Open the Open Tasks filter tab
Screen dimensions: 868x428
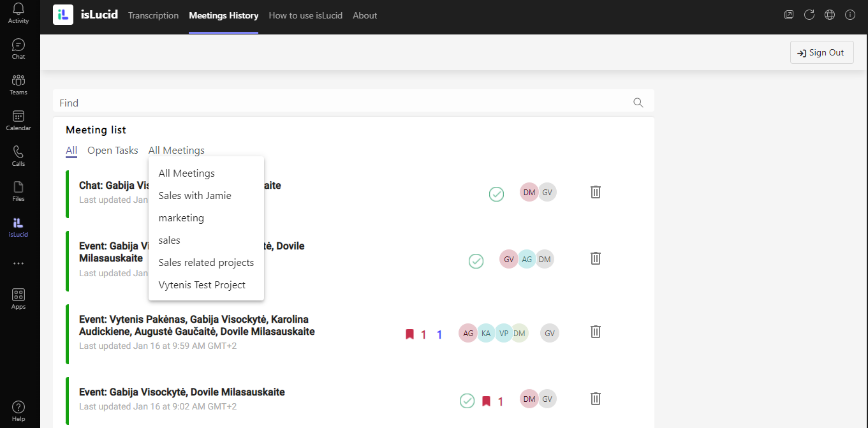point(112,150)
